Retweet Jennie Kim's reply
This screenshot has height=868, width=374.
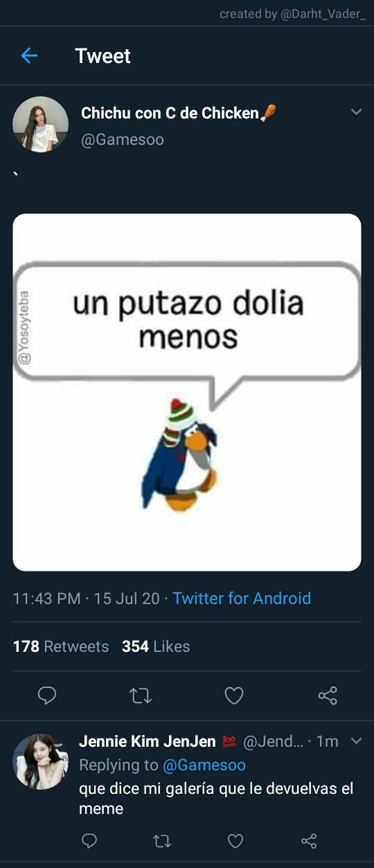[x=161, y=842]
